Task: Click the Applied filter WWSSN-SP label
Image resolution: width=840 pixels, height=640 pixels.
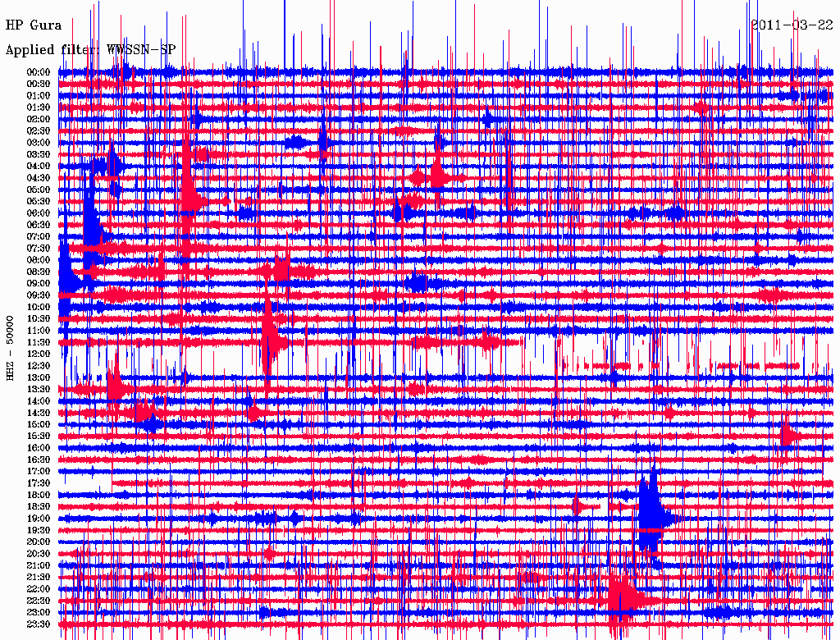Action: (x=90, y=49)
